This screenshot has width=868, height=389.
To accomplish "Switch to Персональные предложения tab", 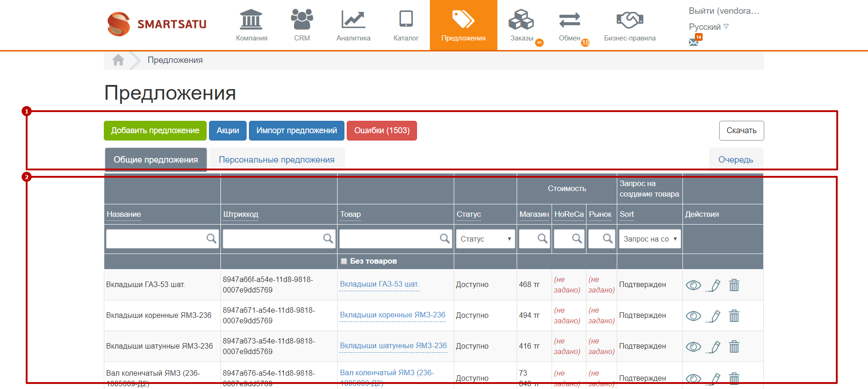I will (x=276, y=159).
